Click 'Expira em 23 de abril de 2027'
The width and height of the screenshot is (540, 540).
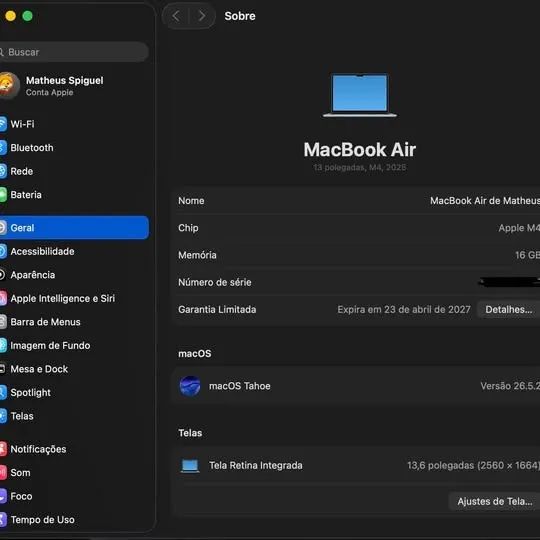(x=404, y=309)
